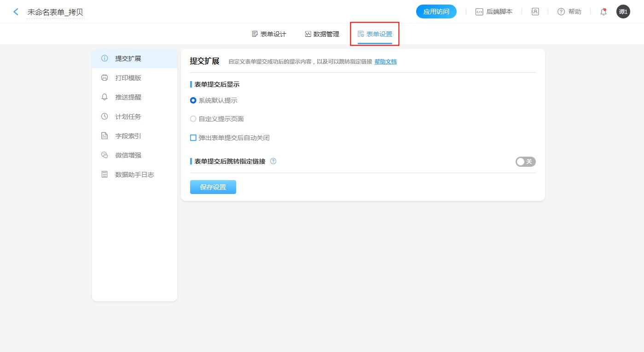Open 后端脚本 from the top bar
This screenshot has height=352, width=644.
(x=494, y=12)
